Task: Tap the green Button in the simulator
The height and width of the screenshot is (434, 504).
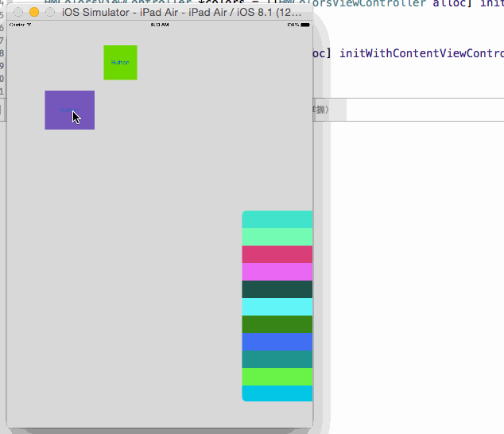Action: [120, 62]
